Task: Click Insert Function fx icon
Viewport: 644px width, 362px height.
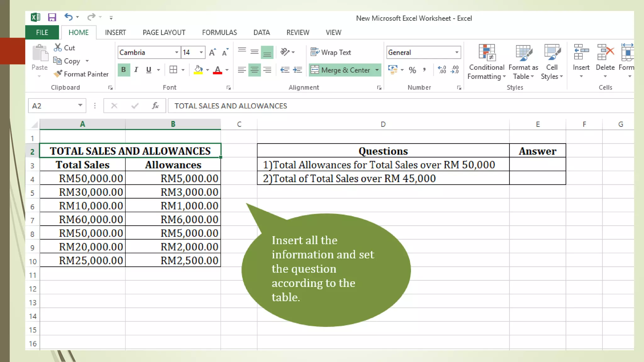Action: click(x=155, y=106)
